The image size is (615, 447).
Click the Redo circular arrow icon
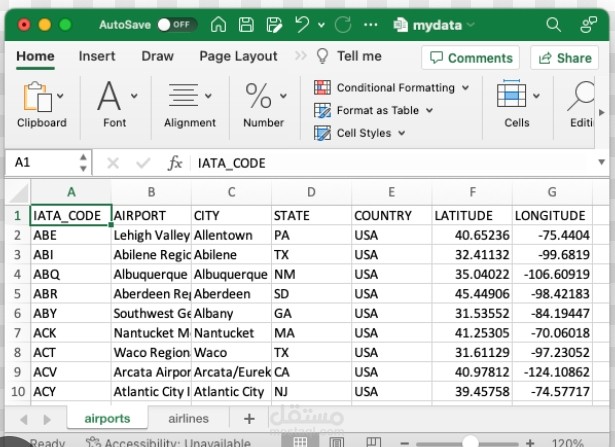pos(343,25)
